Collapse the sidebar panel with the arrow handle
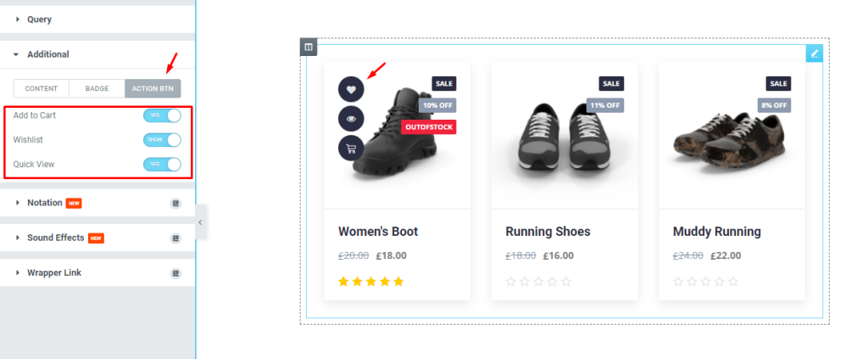This screenshot has height=359, width=868. 201,222
